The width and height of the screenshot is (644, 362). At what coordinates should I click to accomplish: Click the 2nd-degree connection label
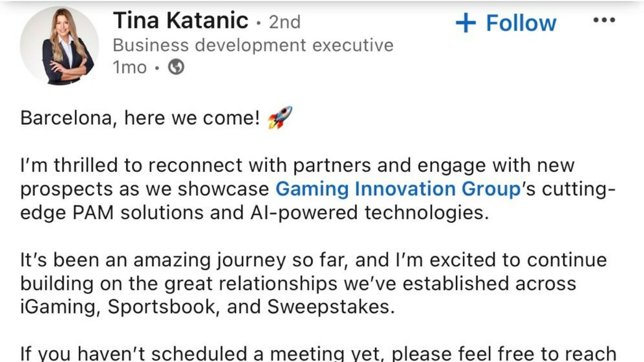[x=284, y=22]
